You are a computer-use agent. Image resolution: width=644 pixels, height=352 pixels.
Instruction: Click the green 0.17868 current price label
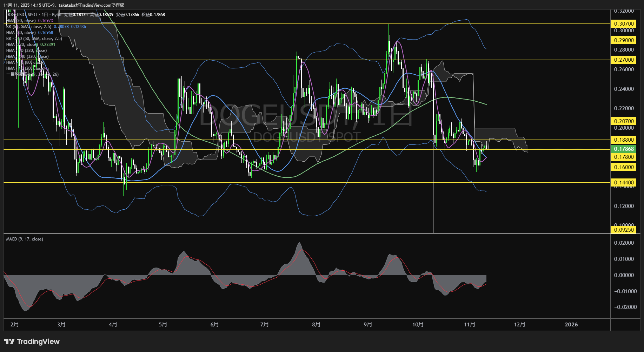pyautogui.click(x=624, y=149)
